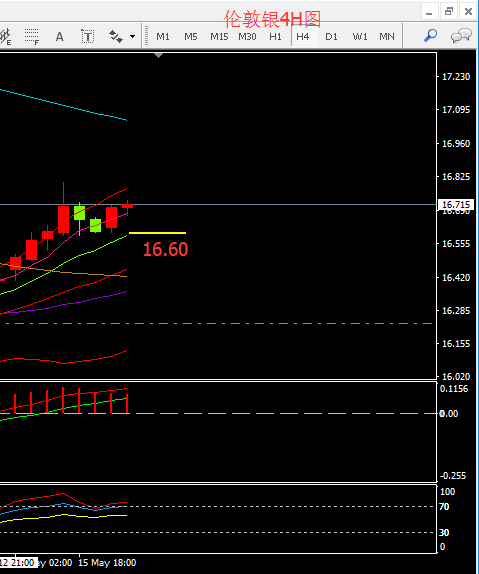This screenshot has height=574, width=479.
Task: Switch chart to M1 timeframe
Action: [x=163, y=37]
